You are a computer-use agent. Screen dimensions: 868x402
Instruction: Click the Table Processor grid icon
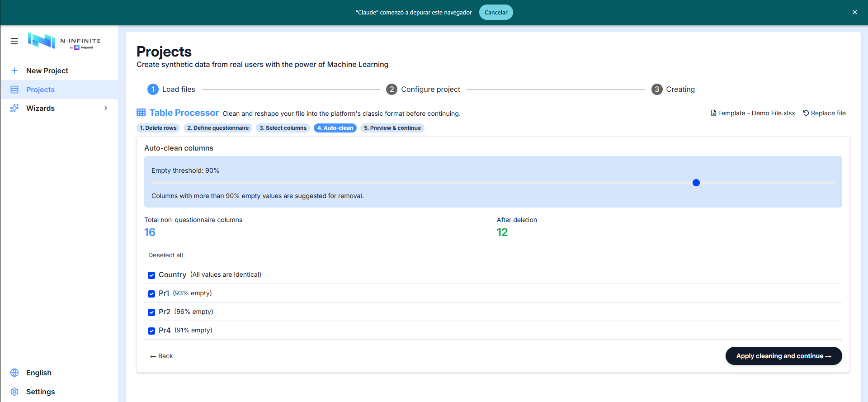141,113
